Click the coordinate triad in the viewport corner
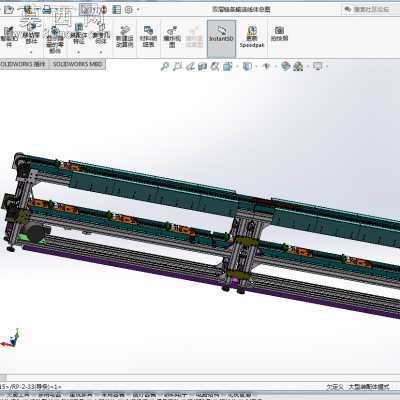 pos(10,338)
